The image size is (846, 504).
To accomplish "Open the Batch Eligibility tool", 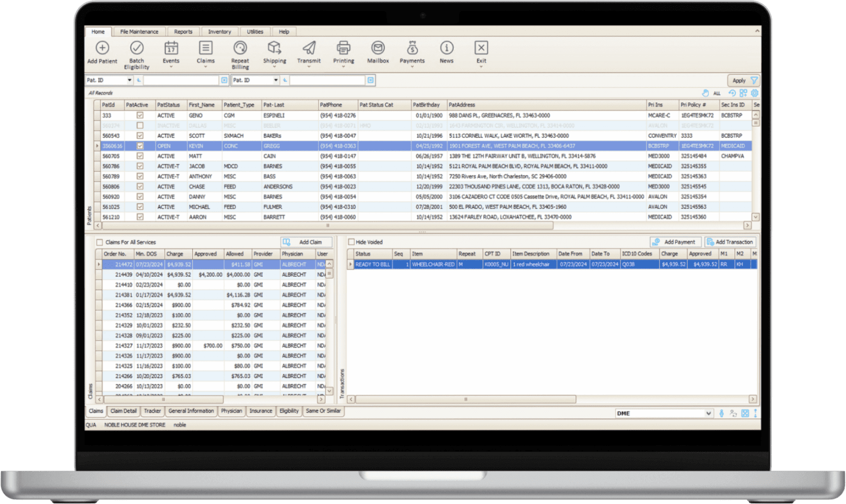I will (136, 52).
